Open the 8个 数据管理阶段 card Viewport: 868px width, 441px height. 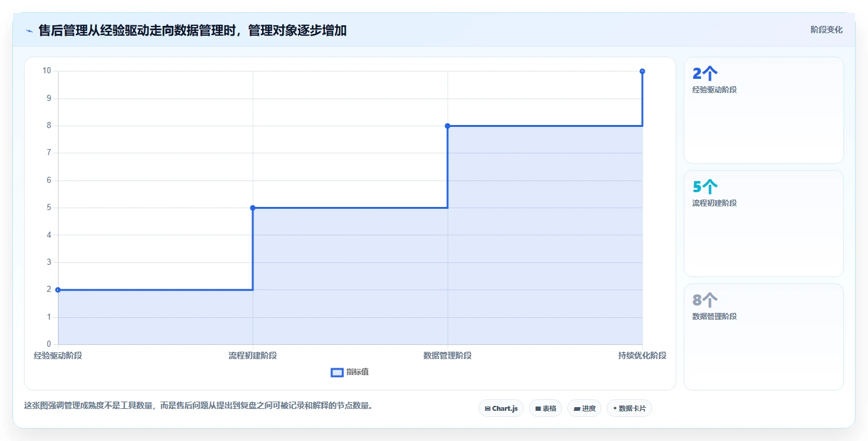[x=764, y=337]
